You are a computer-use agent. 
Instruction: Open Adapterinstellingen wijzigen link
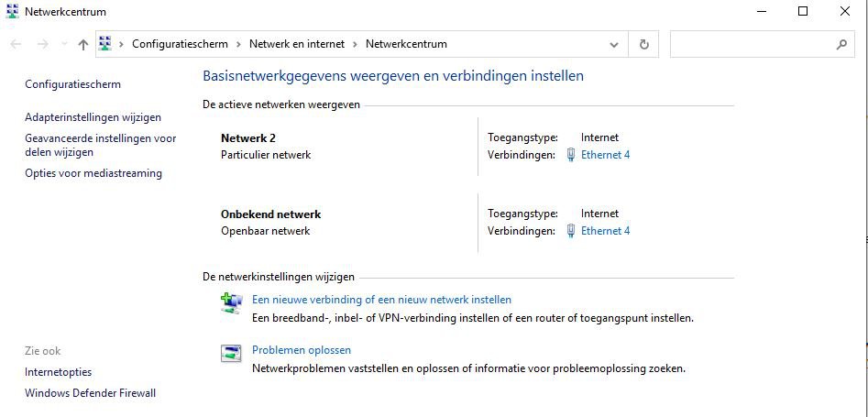click(x=93, y=117)
